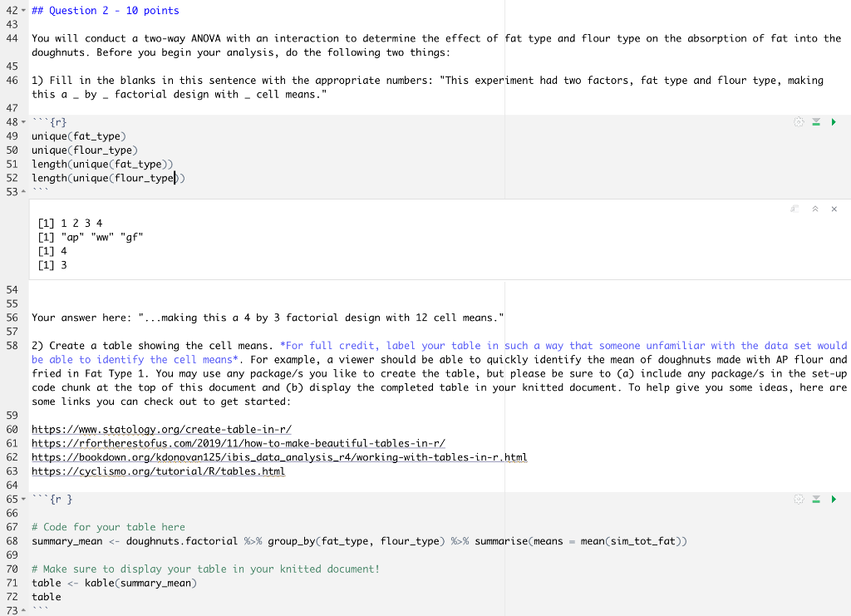Click the lone 'table' statement on line 72
The height and width of the screenshot is (616, 851).
(x=47, y=597)
